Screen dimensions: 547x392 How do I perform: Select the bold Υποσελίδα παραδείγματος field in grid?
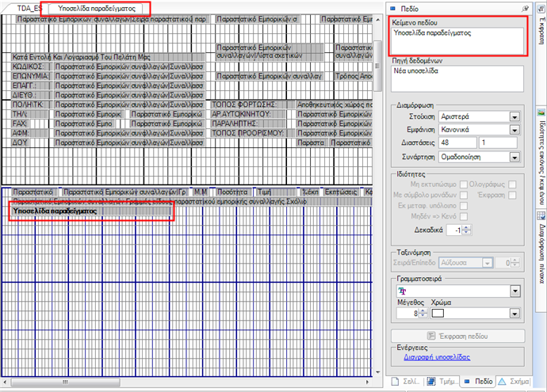point(91,211)
